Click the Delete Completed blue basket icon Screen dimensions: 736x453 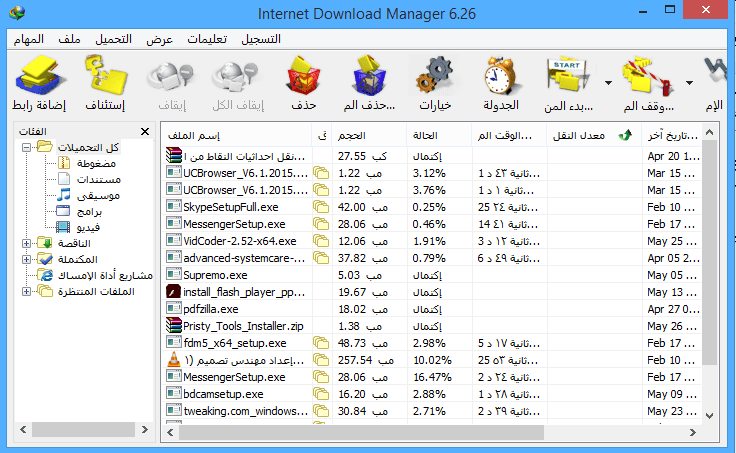[369, 76]
